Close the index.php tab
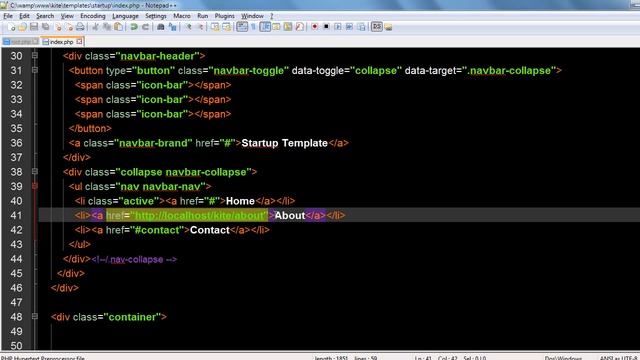Image resolution: width=640 pixels, height=360 pixels. click(x=79, y=41)
